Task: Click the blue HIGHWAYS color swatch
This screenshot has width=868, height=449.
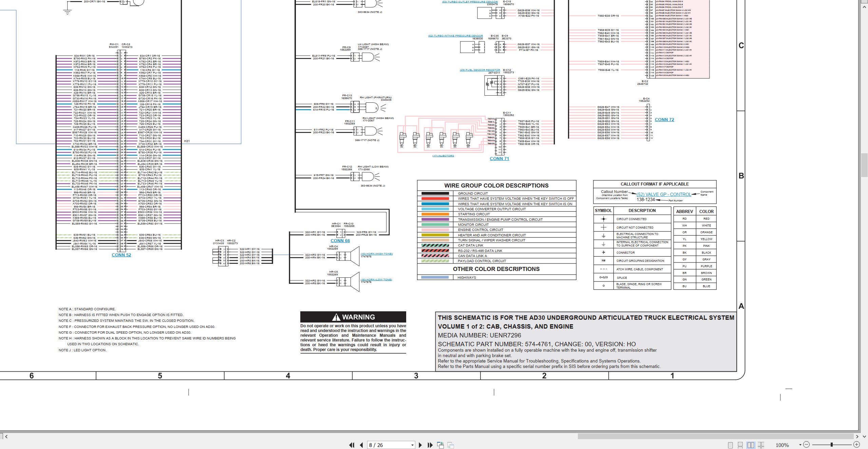Action: click(435, 277)
